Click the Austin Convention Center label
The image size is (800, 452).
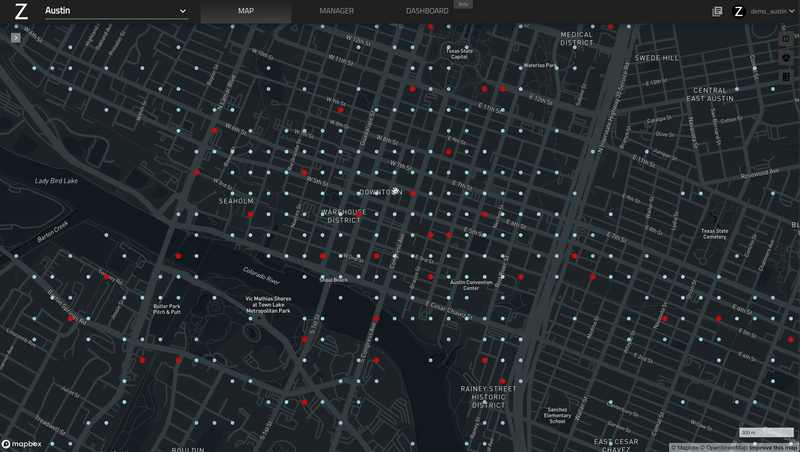[471, 285]
